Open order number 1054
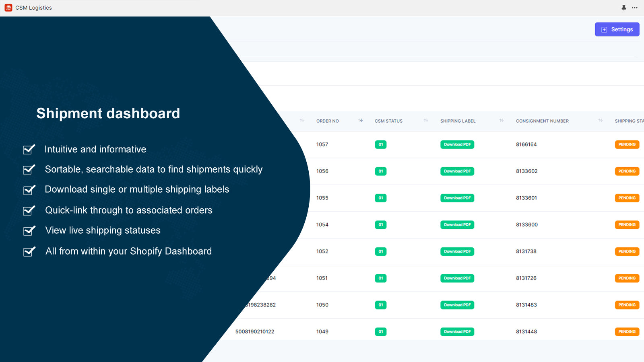 coord(322,225)
